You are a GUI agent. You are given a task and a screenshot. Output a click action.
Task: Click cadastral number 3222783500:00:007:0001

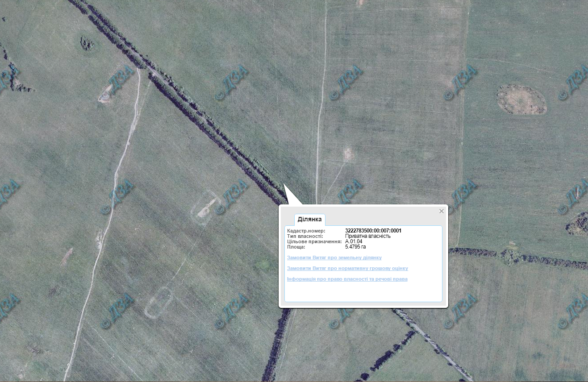(373, 231)
